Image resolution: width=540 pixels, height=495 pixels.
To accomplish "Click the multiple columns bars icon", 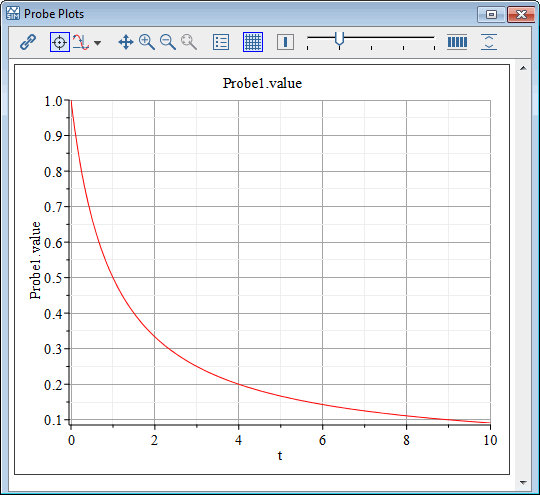I will tap(457, 42).
